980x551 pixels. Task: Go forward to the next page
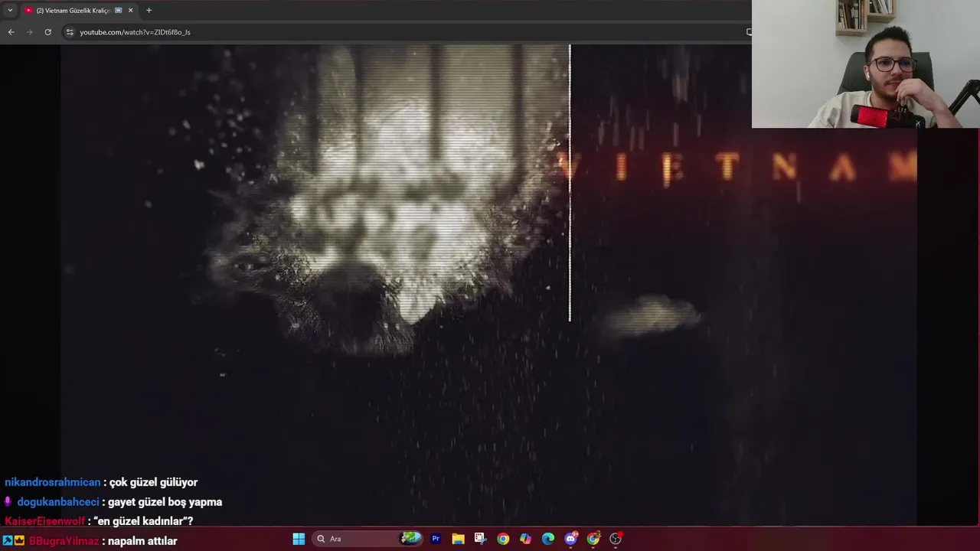point(30,32)
